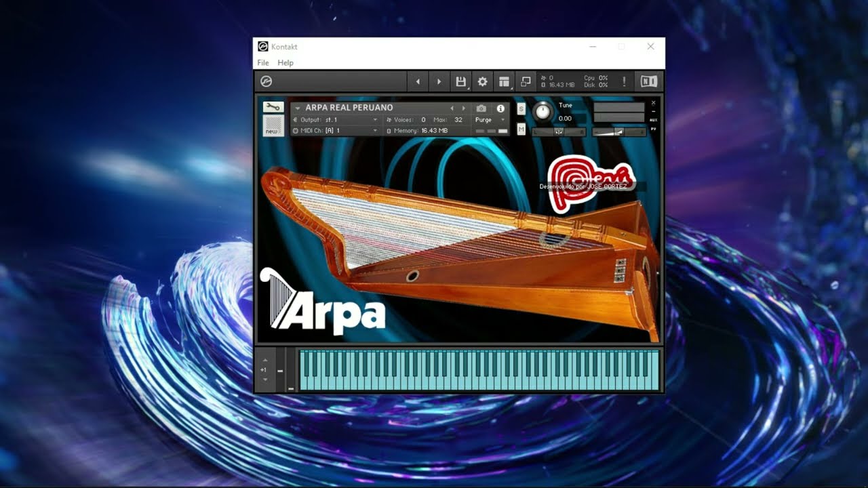
Task: Shift keyboard octave down arrow
Action: (264, 380)
